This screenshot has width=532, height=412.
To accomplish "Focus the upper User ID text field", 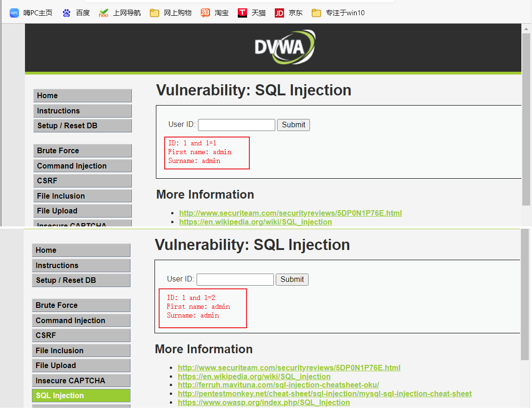I will point(236,125).
